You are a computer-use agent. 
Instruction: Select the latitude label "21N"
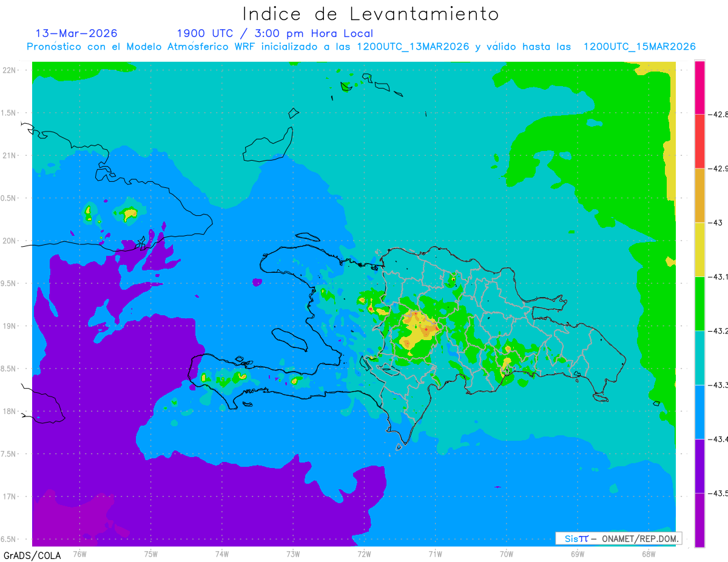pos(10,155)
